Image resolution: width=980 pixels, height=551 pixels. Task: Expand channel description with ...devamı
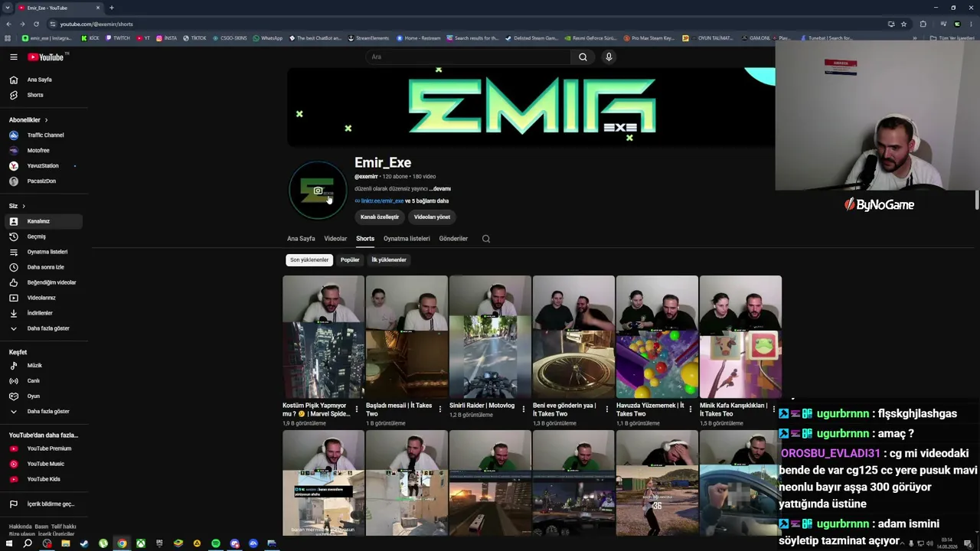tap(439, 189)
